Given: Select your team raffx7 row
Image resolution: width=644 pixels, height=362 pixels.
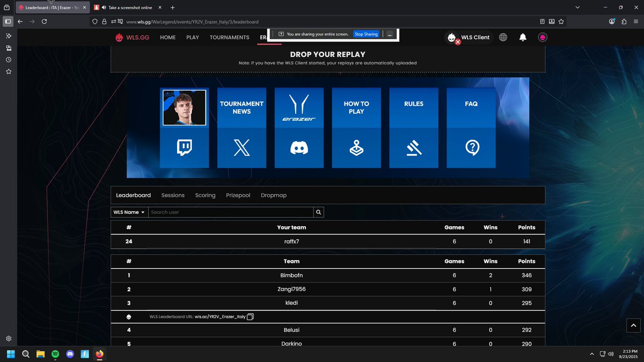Looking at the screenshot, I should pos(328,241).
